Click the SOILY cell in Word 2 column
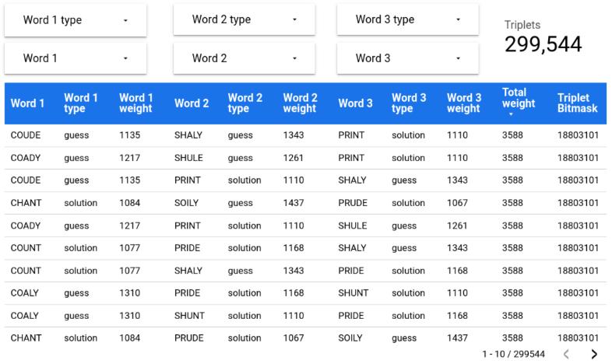 pyautogui.click(x=188, y=203)
